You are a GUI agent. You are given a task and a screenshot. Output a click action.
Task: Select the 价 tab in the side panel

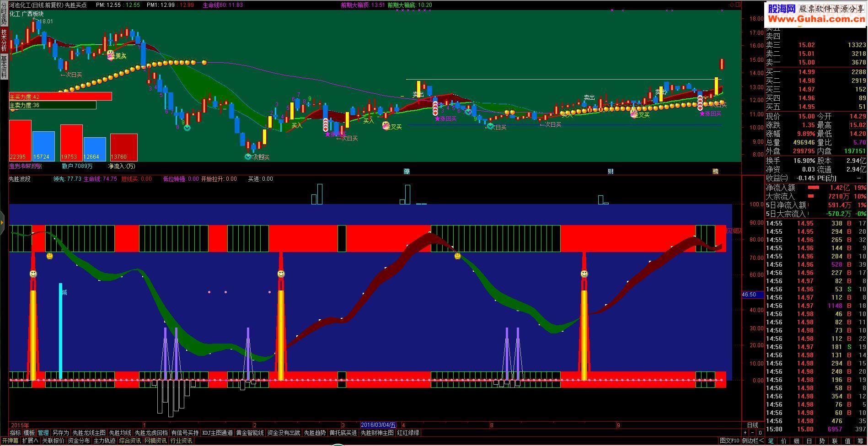[x=784, y=441]
